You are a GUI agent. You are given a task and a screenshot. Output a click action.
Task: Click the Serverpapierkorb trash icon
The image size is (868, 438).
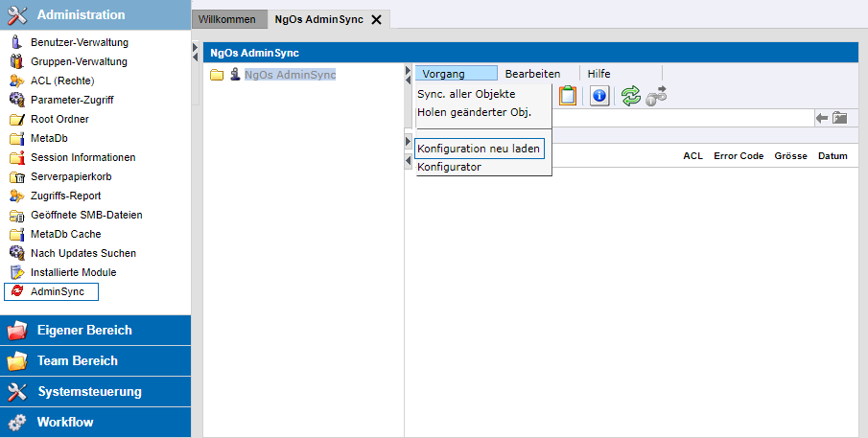point(17,177)
